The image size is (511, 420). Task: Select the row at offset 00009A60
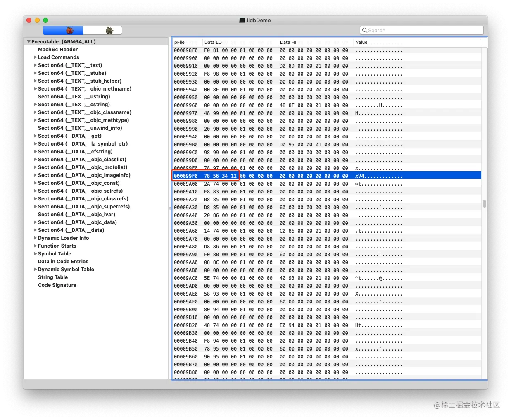tap(327, 231)
